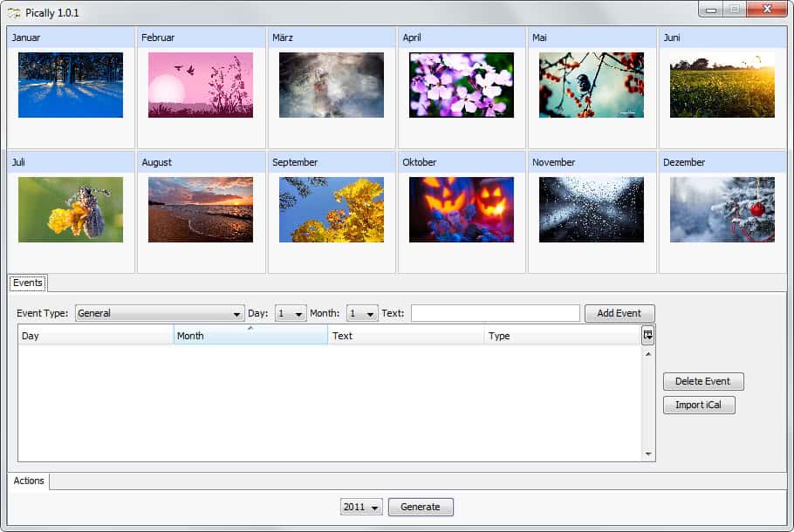Screen dimensions: 794x532
Task: Switch to the Actions tab
Action: click(29, 481)
